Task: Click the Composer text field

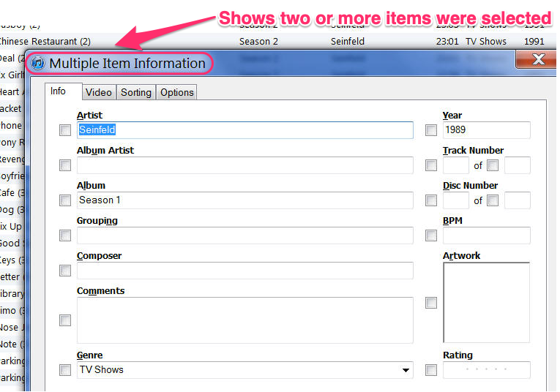Action: tap(245, 271)
